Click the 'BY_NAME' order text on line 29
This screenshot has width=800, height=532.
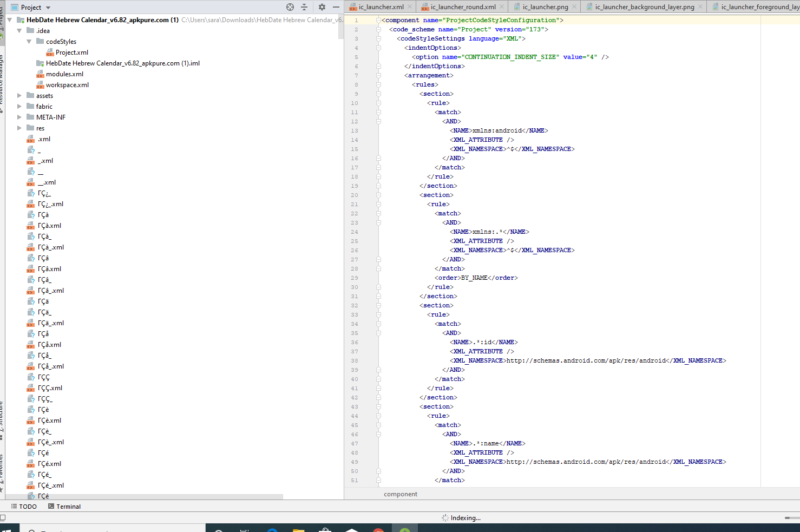click(474, 278)
